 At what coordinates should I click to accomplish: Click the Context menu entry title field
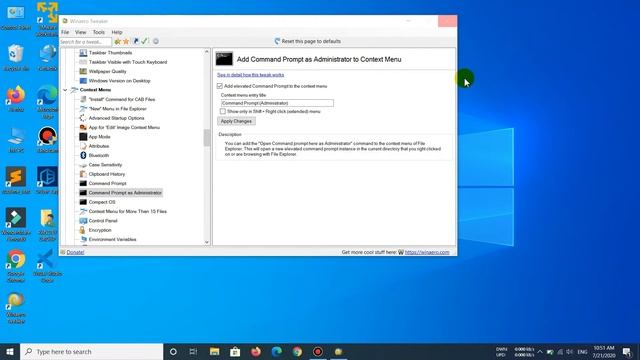coord(277,103)
